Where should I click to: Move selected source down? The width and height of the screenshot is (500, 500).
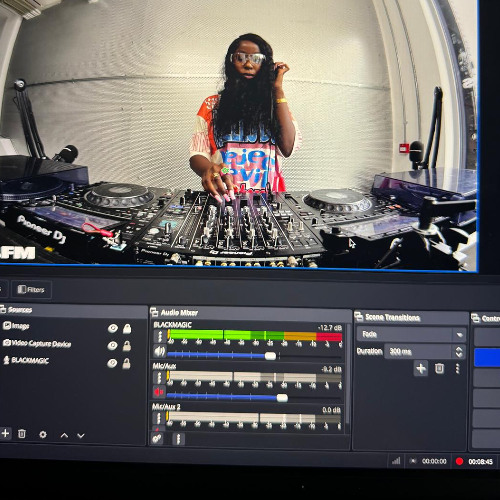click(81, 435)
